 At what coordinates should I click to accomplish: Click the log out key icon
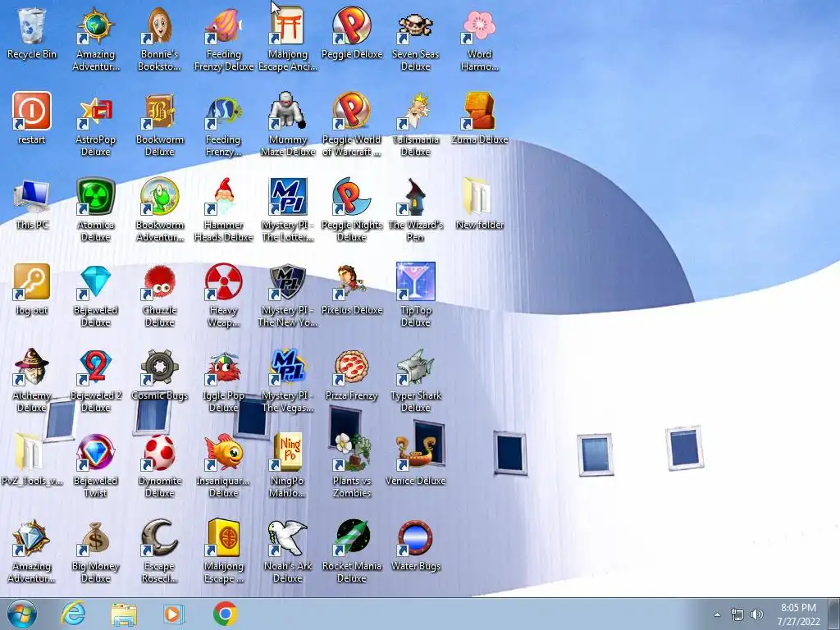point(32,282)
